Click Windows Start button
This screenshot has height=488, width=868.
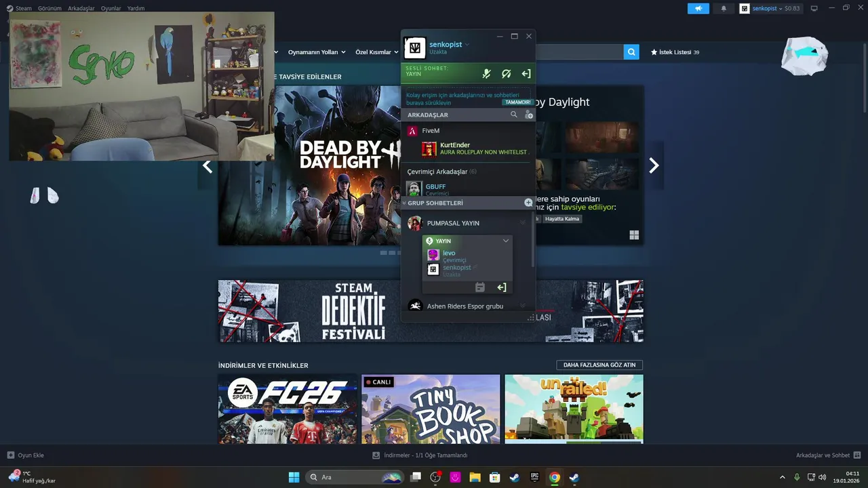pos(294,477)
